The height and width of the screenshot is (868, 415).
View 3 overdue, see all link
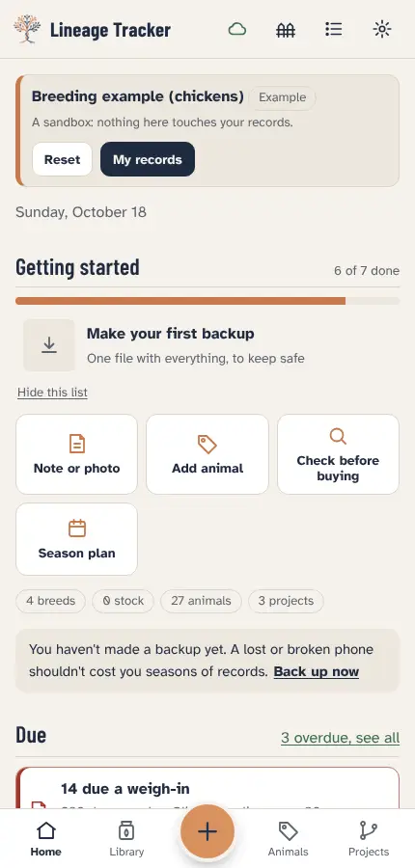click(340, 738)
